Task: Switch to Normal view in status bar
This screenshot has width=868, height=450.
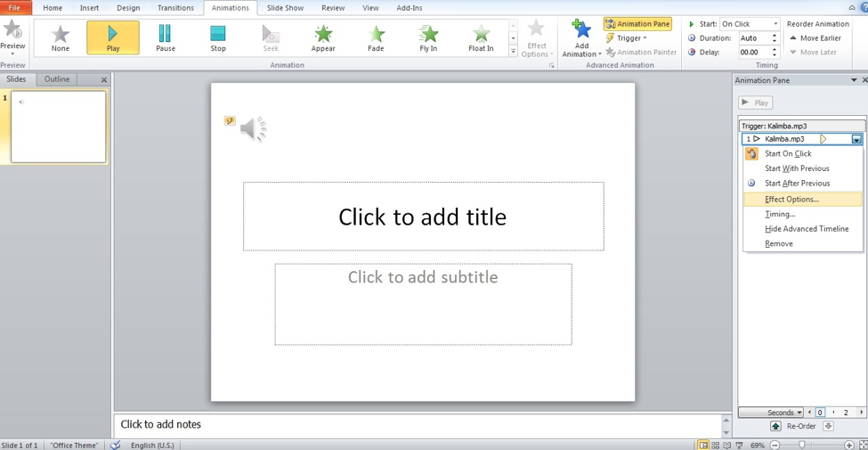Action: point(703,445)
